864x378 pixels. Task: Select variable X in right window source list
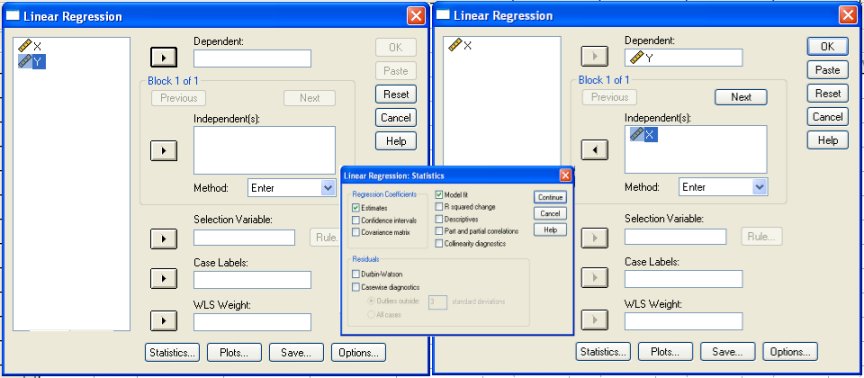pyautogui.click(x=460, y=45)
